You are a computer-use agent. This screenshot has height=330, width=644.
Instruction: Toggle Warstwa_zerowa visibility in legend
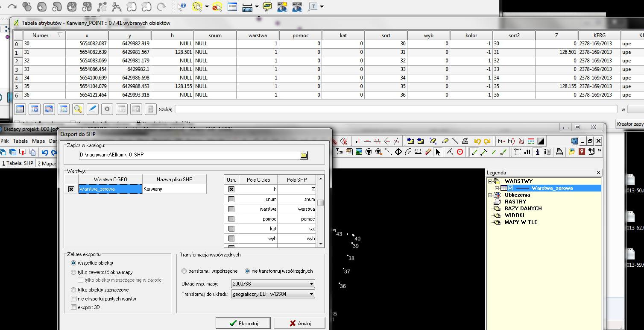511,188
